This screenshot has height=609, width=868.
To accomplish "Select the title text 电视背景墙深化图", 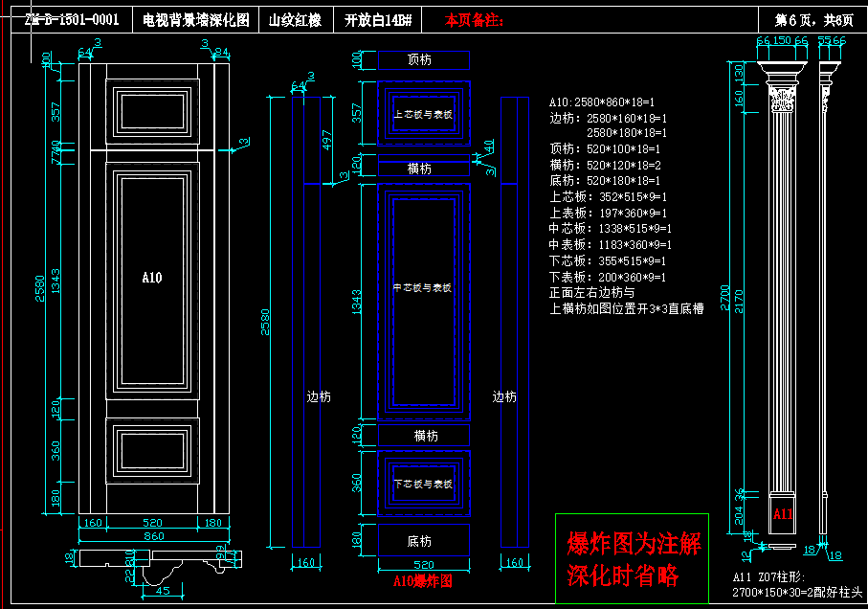I will tap(196, 20).
